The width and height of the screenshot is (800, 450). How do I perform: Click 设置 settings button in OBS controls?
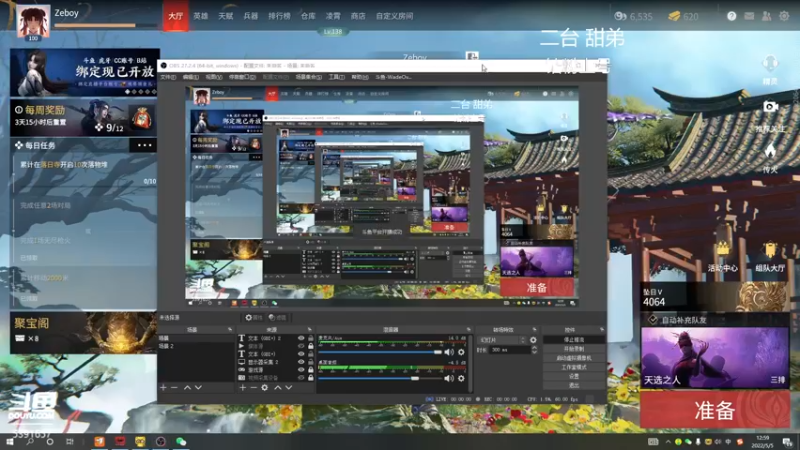[573, 377]
